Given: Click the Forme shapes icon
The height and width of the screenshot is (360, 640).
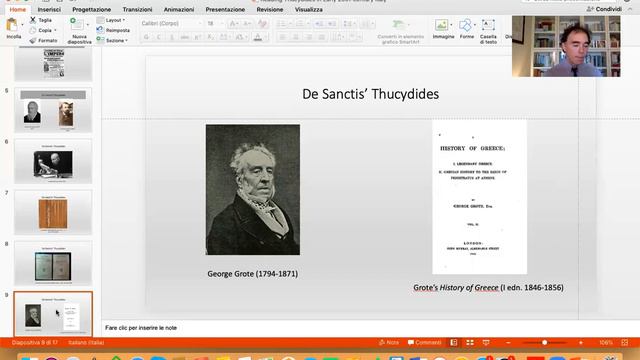Looking at the screenshot, I should tap(465, 25).
